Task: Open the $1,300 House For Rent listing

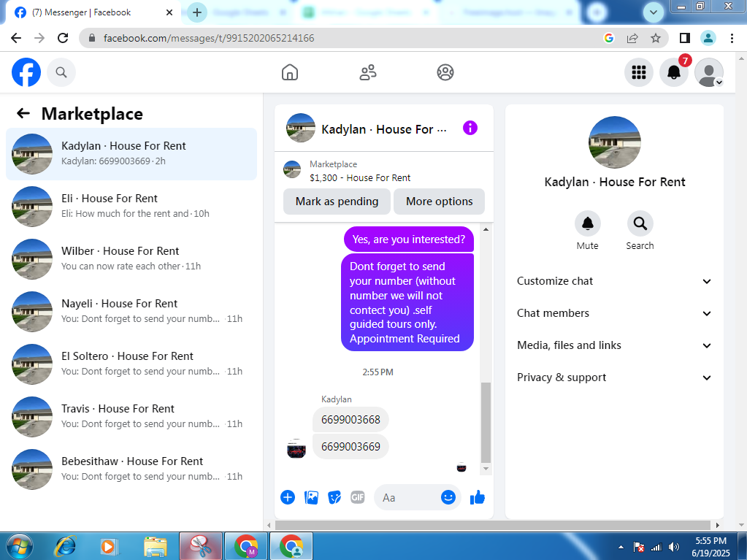Action: 360,171
